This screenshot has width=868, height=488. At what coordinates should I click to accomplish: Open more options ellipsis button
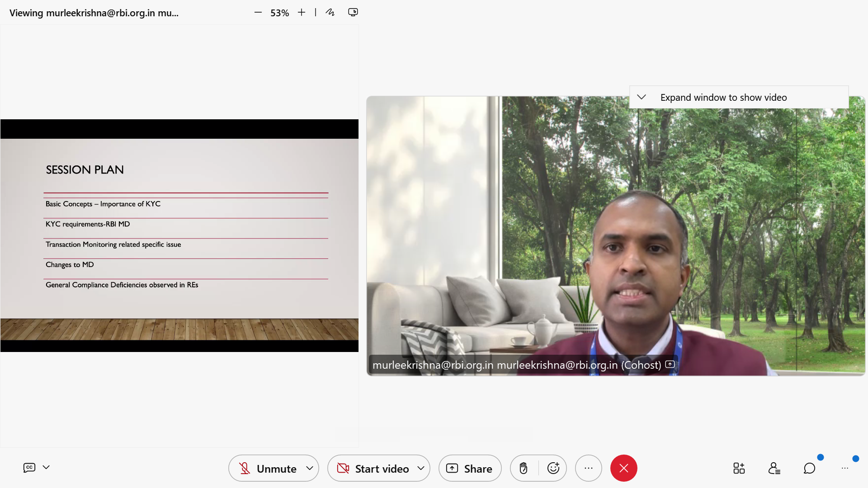pyautogui.click(x=588, y=468)
